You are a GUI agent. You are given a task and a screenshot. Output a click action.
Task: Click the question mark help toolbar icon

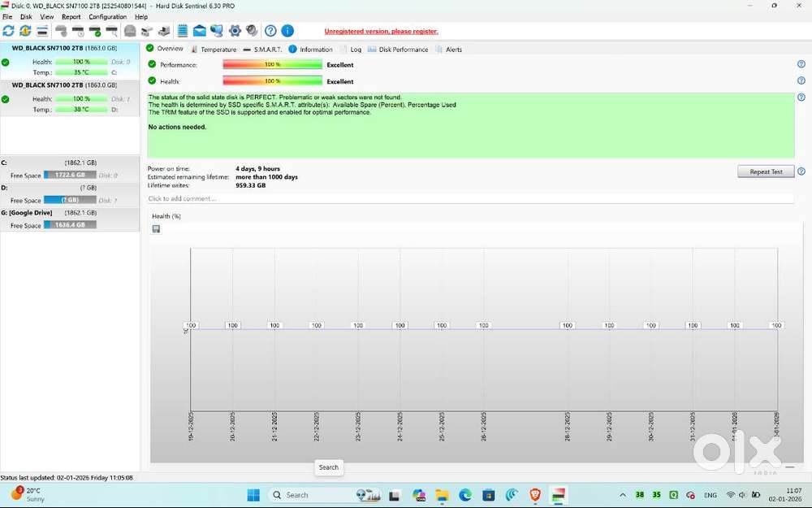pos(270,31)
